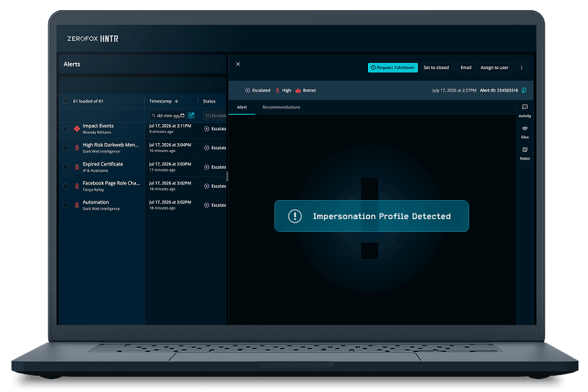Screen dimensions: 588x392
Task: Check the Facebook Page Role alert checkbox
Action: point(66,186)
